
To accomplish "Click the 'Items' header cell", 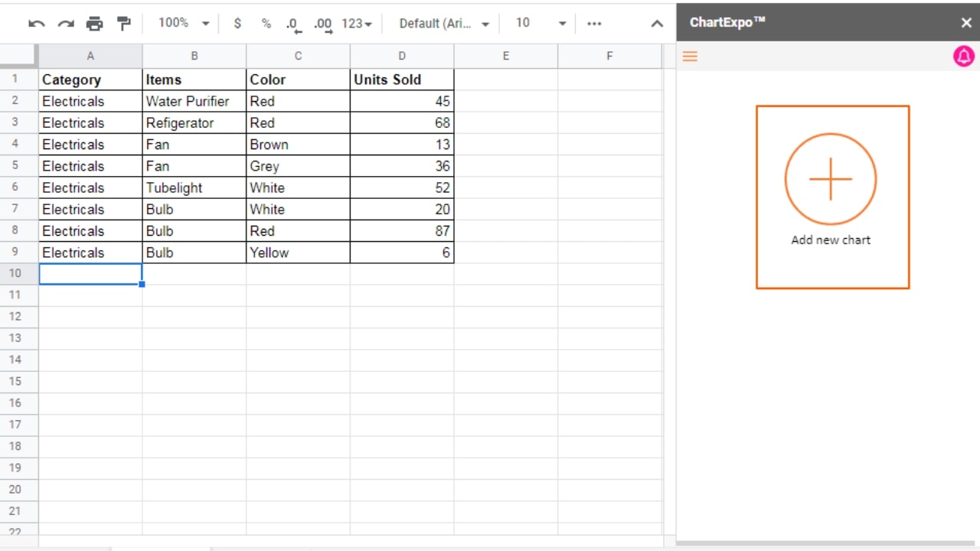I will [x=194, y=80].
